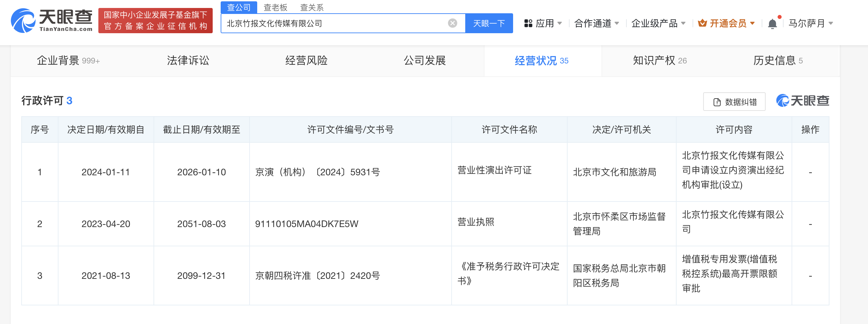Click the date 2024-01-11

[x=105, y=172]
